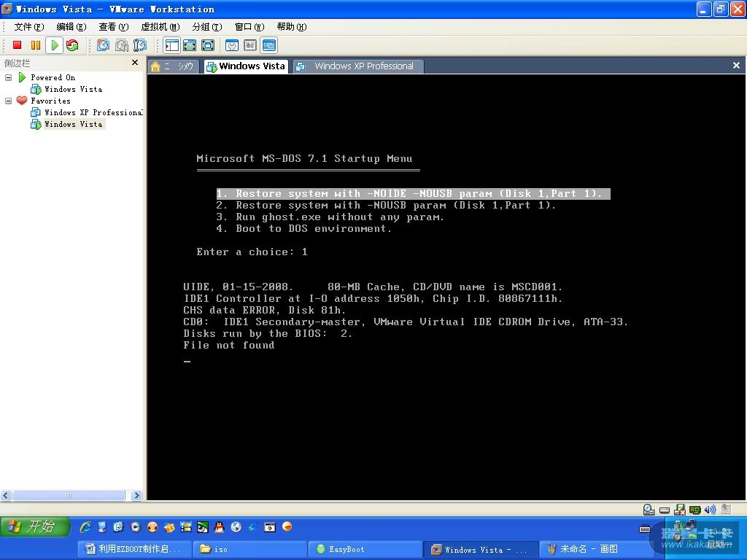Open the 窗口(W) menu
The width and height of the screenshot is (747, 560).
click(x=249, y=27)
